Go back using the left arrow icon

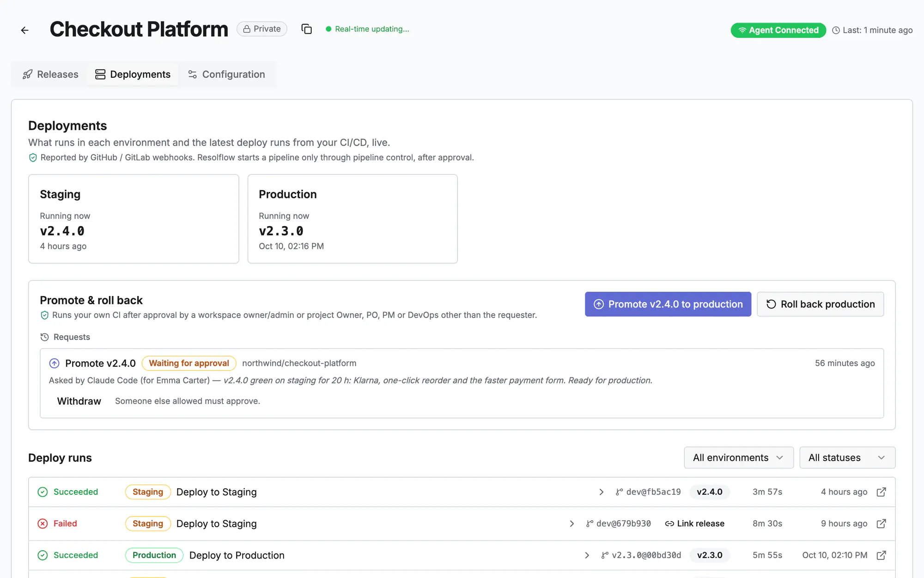[25, 30]
